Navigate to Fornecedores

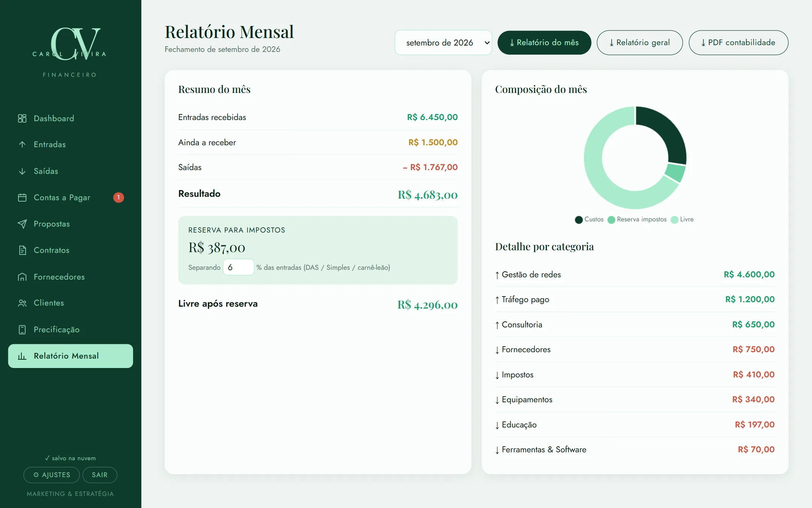[71, 277]
